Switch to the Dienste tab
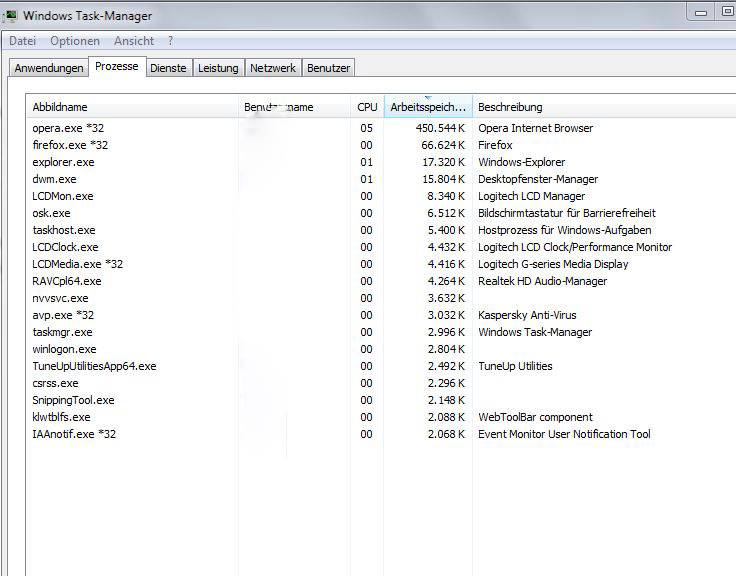 [x=168, y=68]
